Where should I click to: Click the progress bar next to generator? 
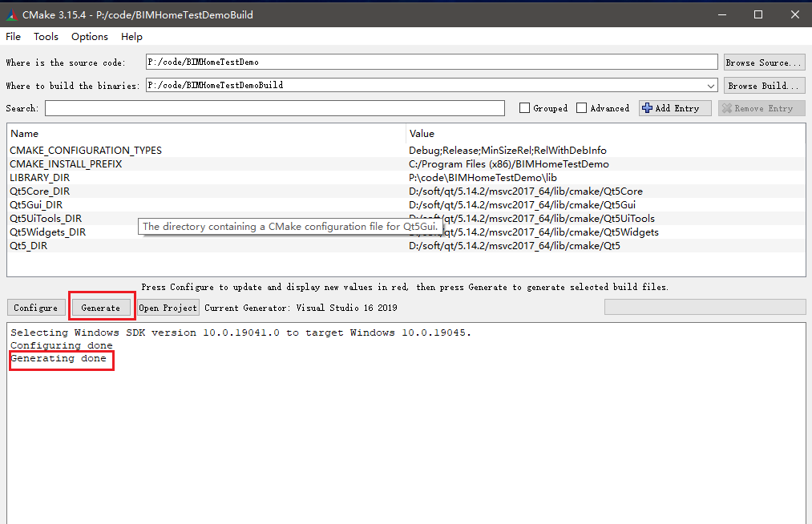704,308
